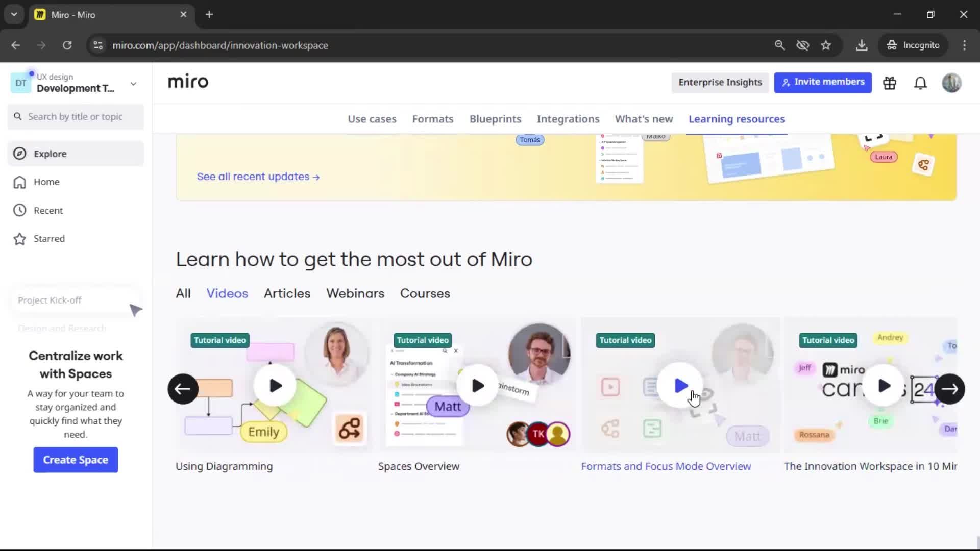This screenshot has width=980, height=551.
Task: Switch to the What's new tab
Action: coord(644,119)
